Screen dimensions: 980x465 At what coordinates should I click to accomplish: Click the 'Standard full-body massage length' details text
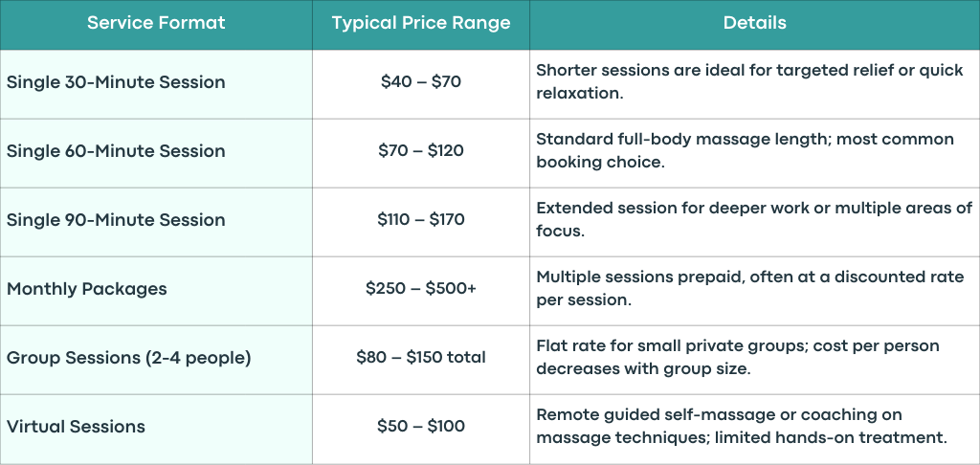745,150
